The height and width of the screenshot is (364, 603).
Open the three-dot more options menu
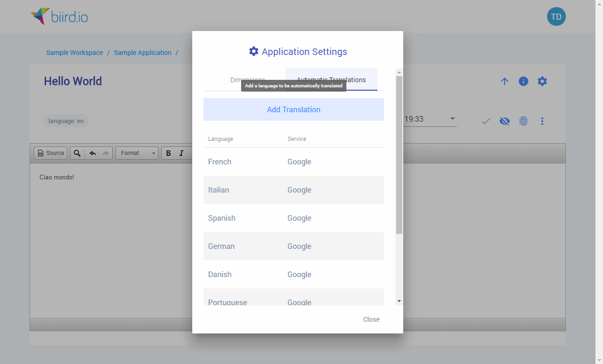pyautogui.click(x=542, y=121)
